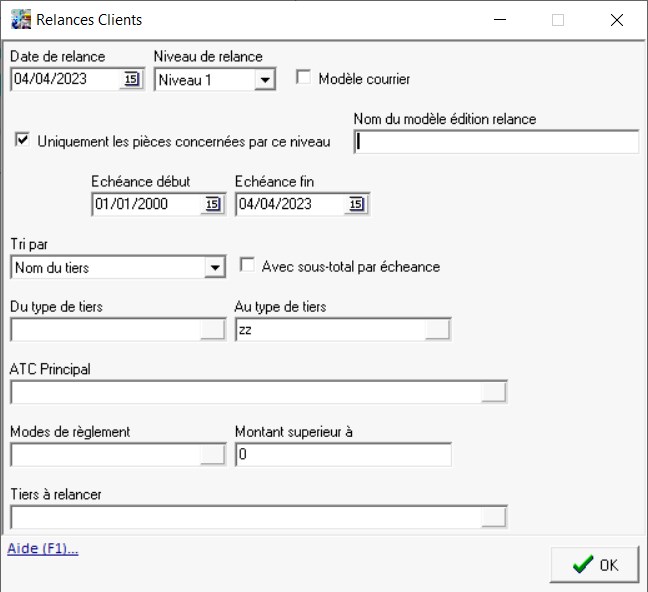Viewport: 648px width, 592px height.
Task: Open the Aide (F1) help link
Action: tap(43, 548)
